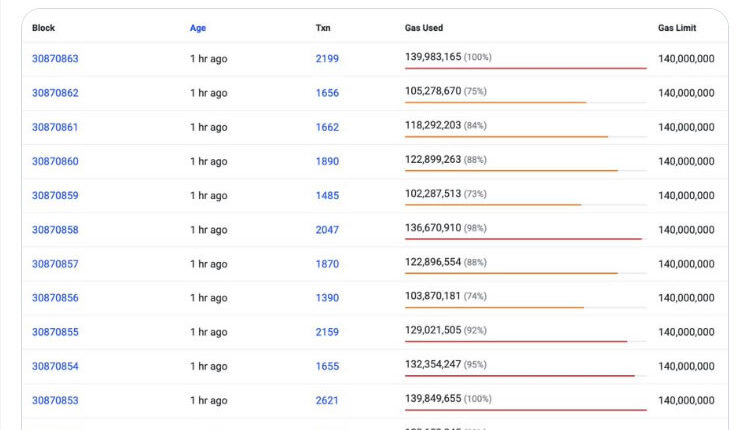This screenshot has width=748, height=430.
Task: Open block 30870857 details
Action: [x=55, y=264]
